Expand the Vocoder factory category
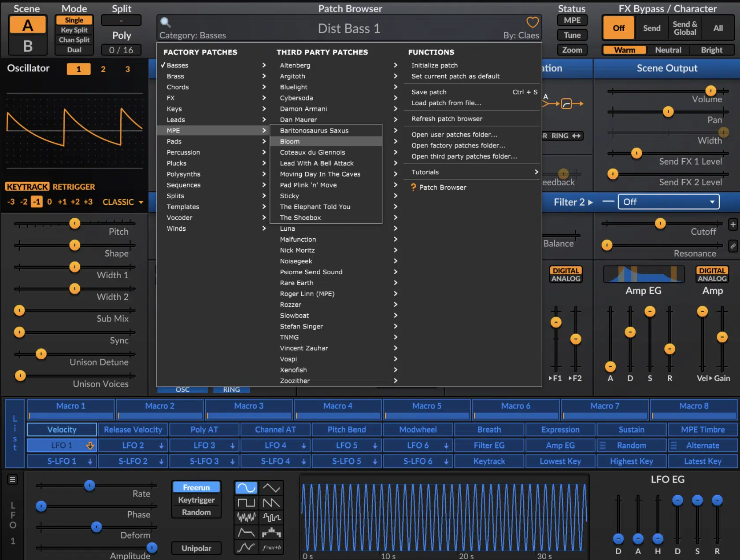 [x=213, y=217]
